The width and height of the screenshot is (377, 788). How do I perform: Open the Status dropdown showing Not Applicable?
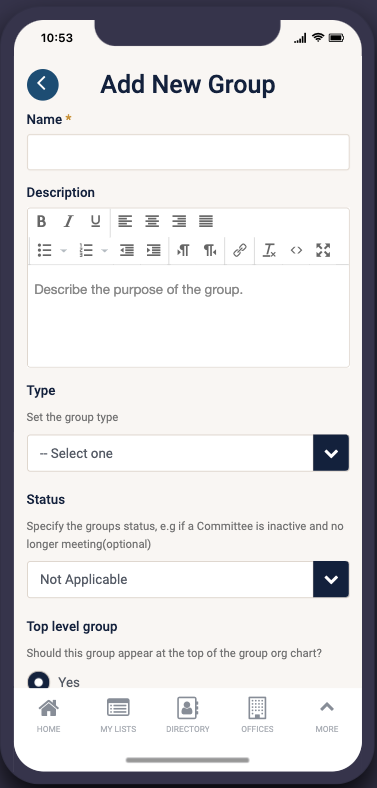click(188, 579)
